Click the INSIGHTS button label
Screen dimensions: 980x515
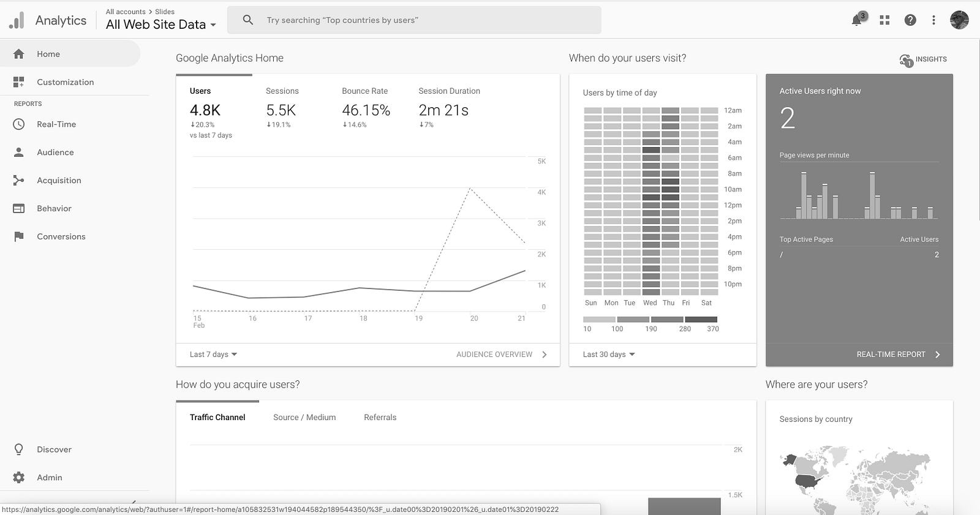[931, 59]
